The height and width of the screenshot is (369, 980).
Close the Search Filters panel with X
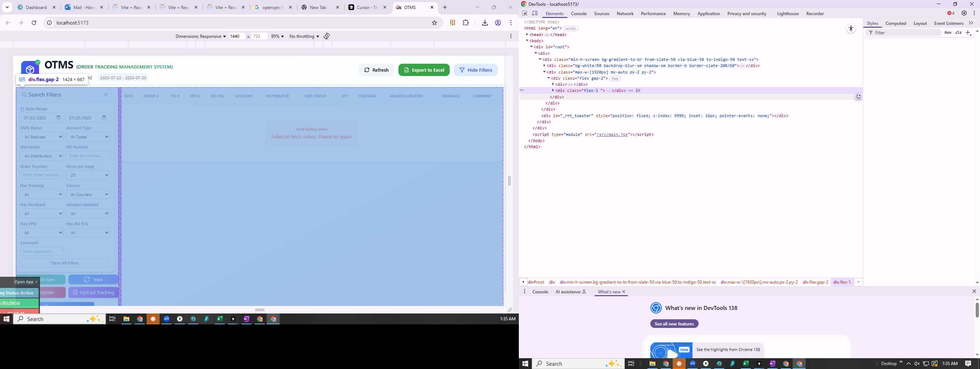point(106,95)
